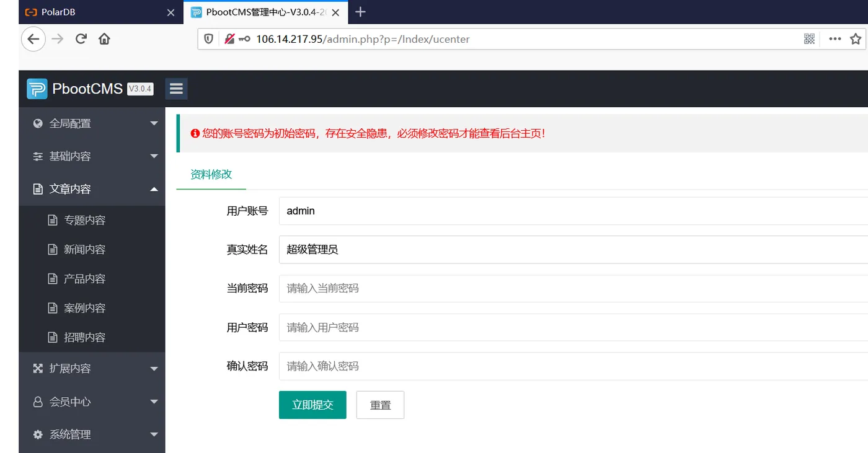Click the red initial password warning text
This screenshot has height=453, width=868.
click(373, 133)
